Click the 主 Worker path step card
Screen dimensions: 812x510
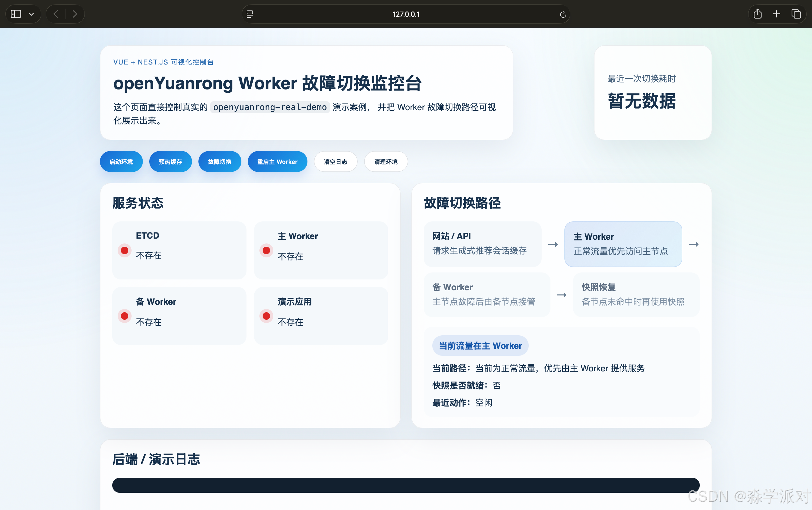pyautogui.click(x=623, y=244)
